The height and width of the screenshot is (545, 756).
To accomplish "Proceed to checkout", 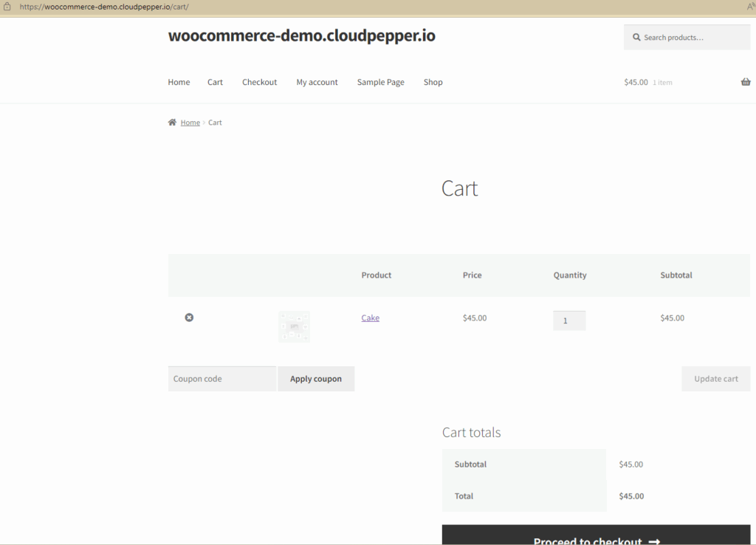I will (596, 539).
